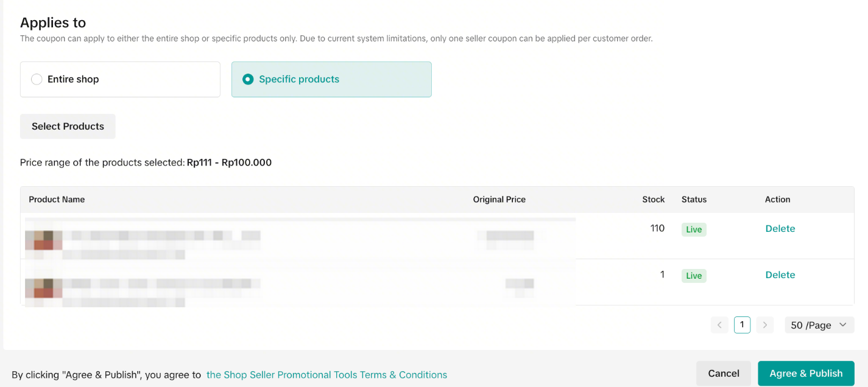This screenshot has height=387, width=868.
Task: Click the Original Price column header
Action: point(499,200)
